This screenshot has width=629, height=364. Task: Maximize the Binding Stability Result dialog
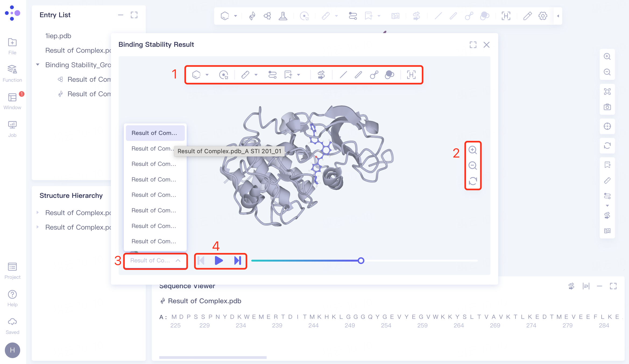pos(473,45)
